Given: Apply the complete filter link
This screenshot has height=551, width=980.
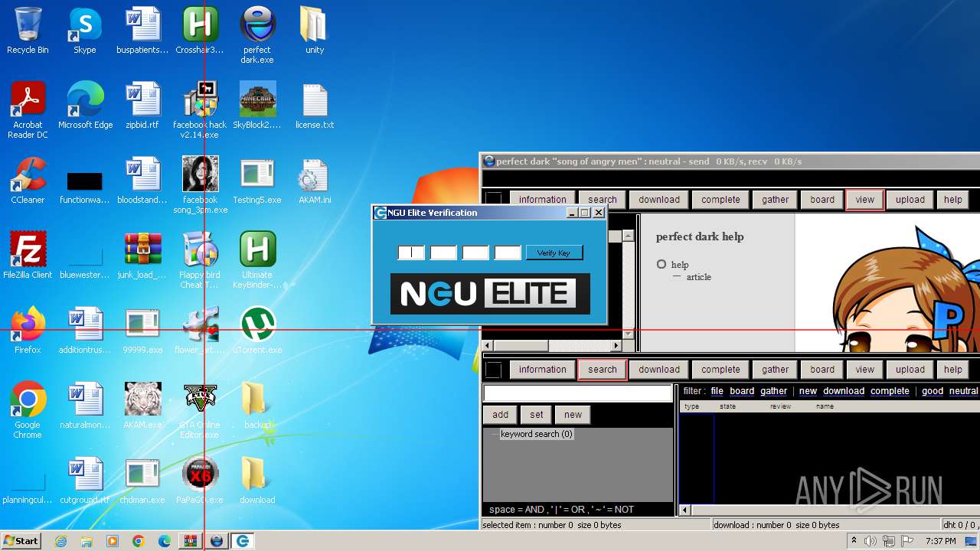Looking at the screenshot, I should [890, 391].
